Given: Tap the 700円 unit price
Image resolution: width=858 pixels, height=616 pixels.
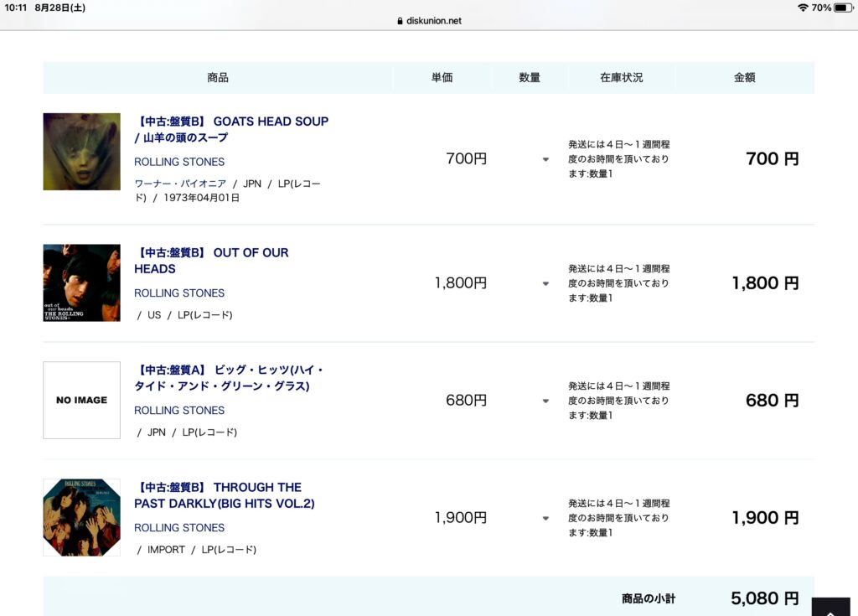Looking at the screenshot, I should [466, 158].
